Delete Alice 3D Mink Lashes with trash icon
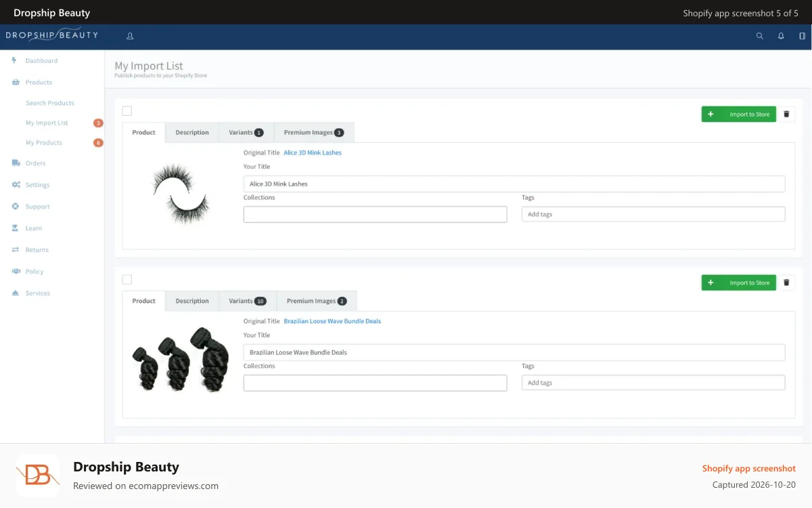This screenshot has width=812, height=508. pyautogui.click(x=786, y=114)
